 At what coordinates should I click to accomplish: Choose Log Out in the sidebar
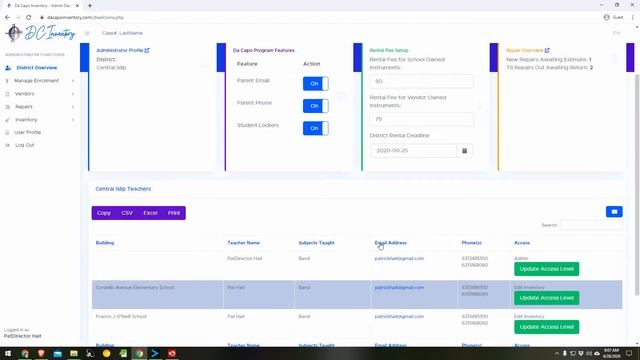[24, 145]
